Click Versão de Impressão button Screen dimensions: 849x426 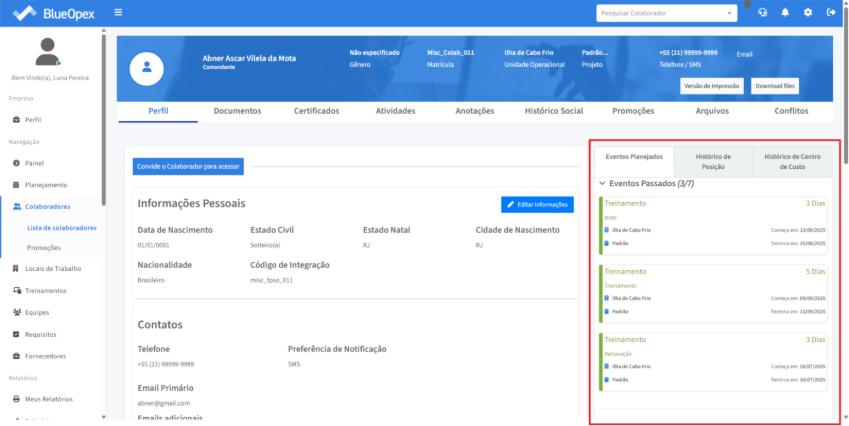tap(711, 86)
